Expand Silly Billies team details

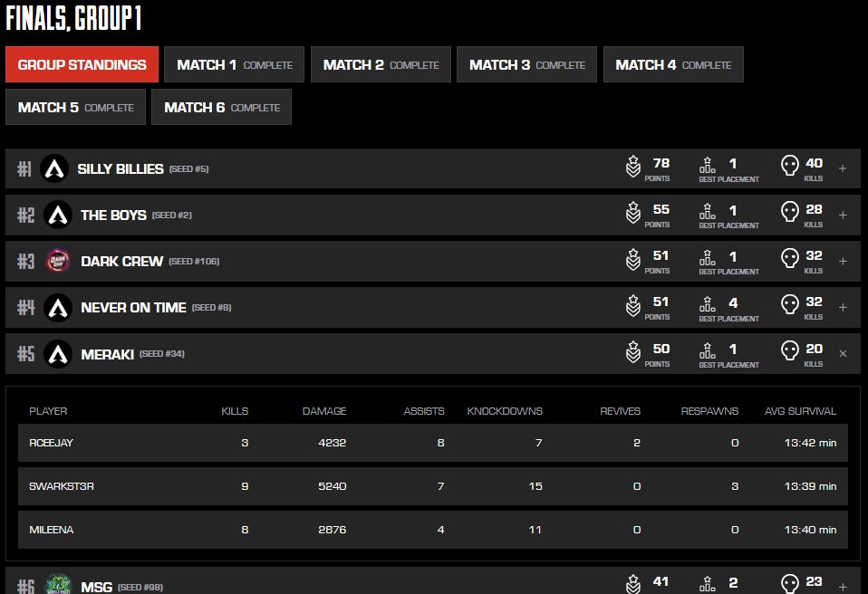[x=843, y=168]
